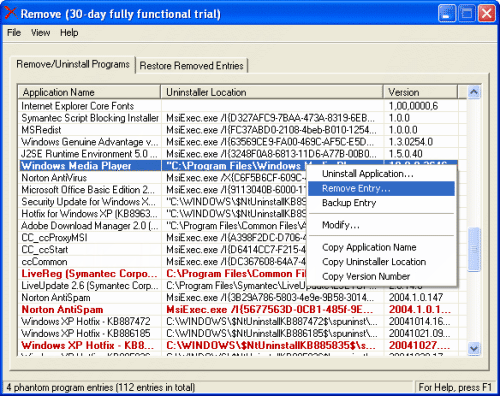
Task: Click the vertical scrollbar thumb
Action: tap(474, 249)
